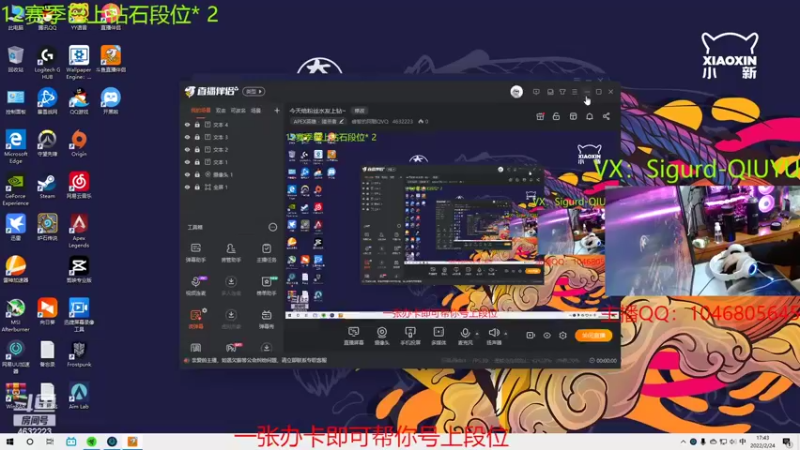Add a 多媒体 multimedia source
This screenshot has width=800, height=450.
(439, 336)
